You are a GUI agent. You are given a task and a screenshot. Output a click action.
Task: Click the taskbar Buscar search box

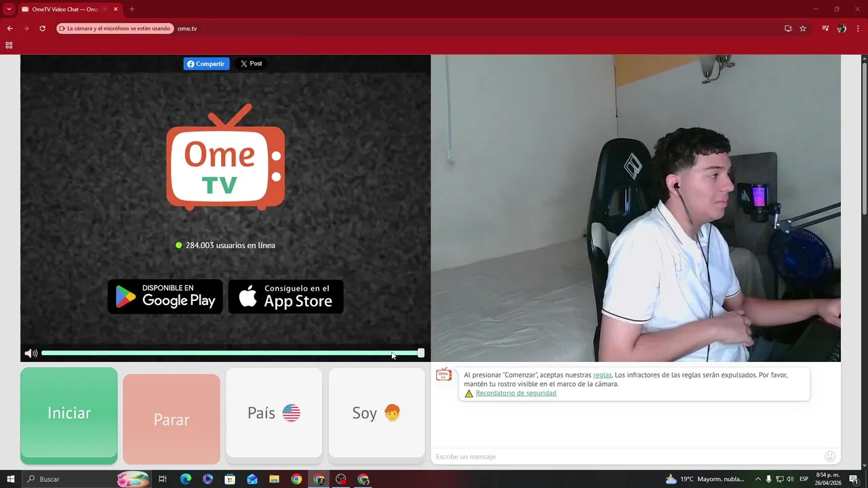(x=86, y=479)
